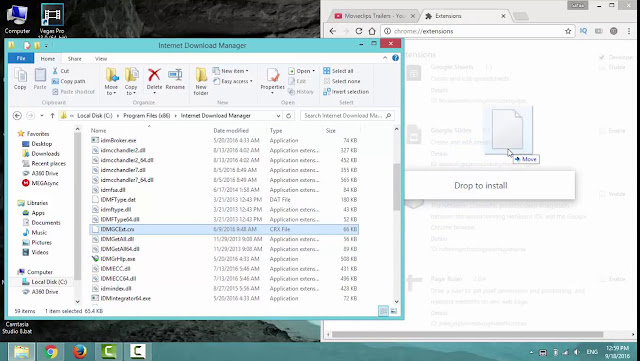
Task: Click Select none in the ribbon
Action: (x=342, y=81)
